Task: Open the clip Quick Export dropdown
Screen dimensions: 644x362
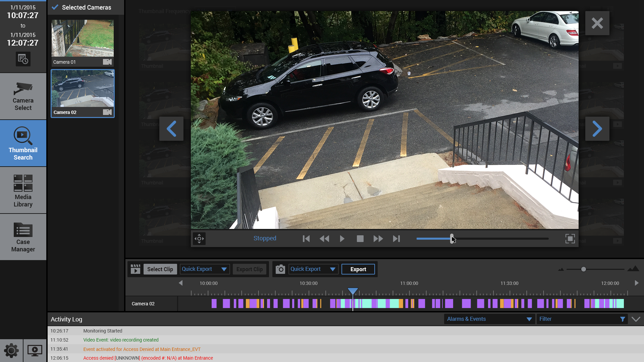Action: click(205, 269)
